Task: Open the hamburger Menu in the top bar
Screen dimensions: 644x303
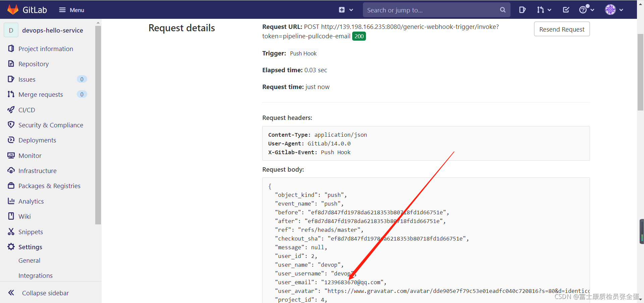Action: [71, 10]
